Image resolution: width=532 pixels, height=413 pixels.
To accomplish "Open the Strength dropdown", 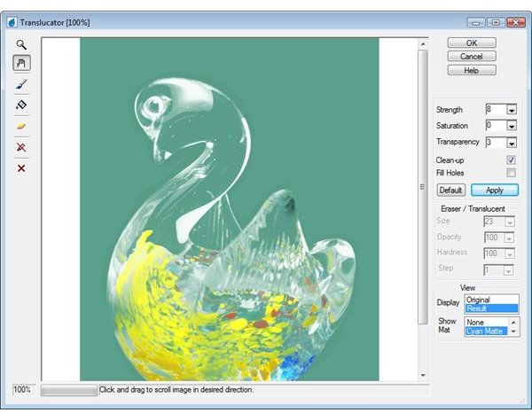I will click(x=512, y=110).
